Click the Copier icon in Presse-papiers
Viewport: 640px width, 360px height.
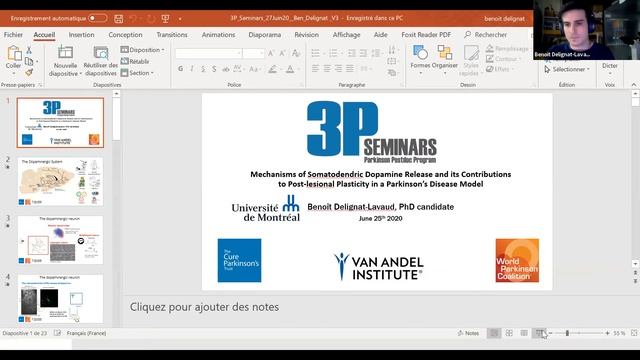pyautogui.click(x=29, y=62)
